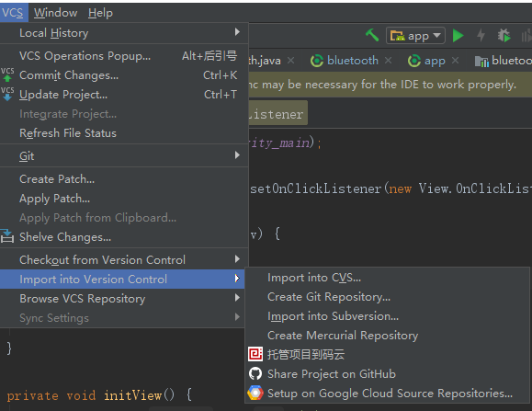Click the Update Project VCS icon
This screenshot has width=532, height=411.
(7, 94)
